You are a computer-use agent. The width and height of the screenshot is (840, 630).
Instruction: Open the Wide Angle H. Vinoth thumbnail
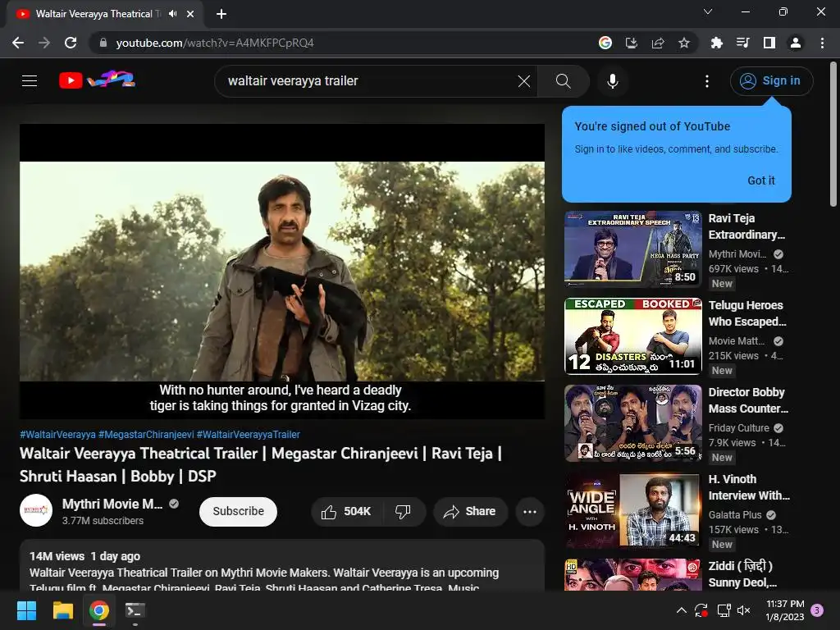(632, 509)
